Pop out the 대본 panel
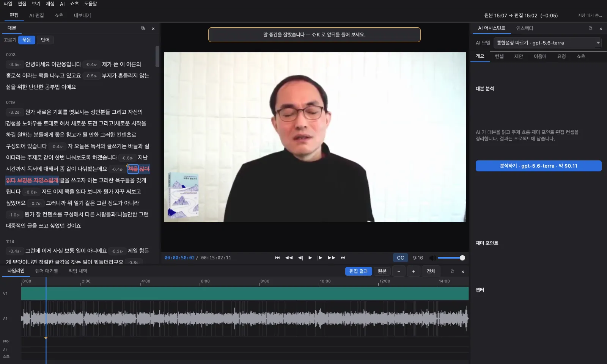The image size is (607, 364). tap(143, 28)
